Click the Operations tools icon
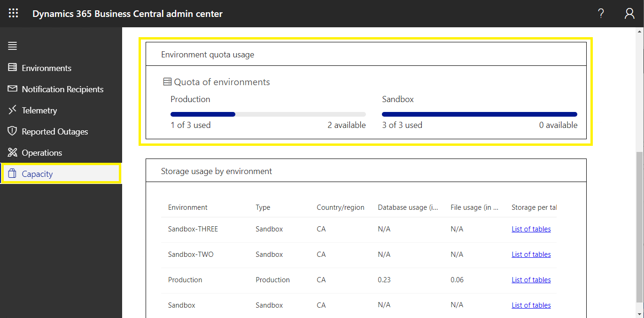 coord(12,152)
